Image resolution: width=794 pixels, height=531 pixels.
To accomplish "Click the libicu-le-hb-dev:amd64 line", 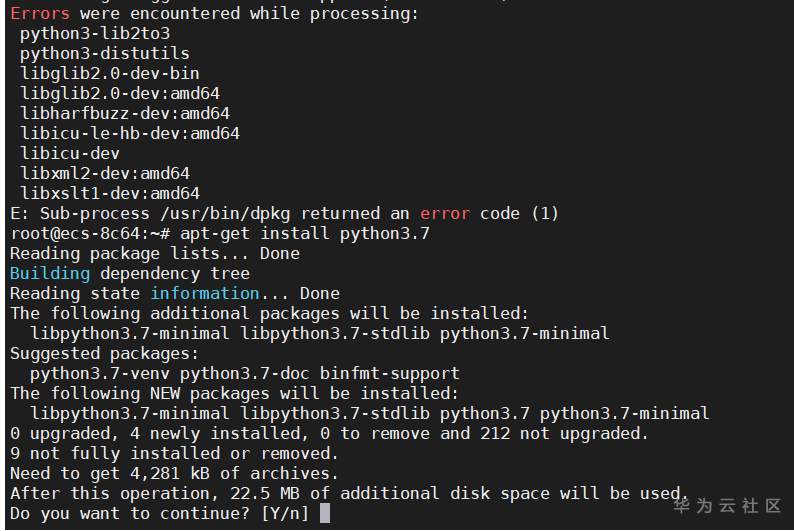I will [130, 133].
